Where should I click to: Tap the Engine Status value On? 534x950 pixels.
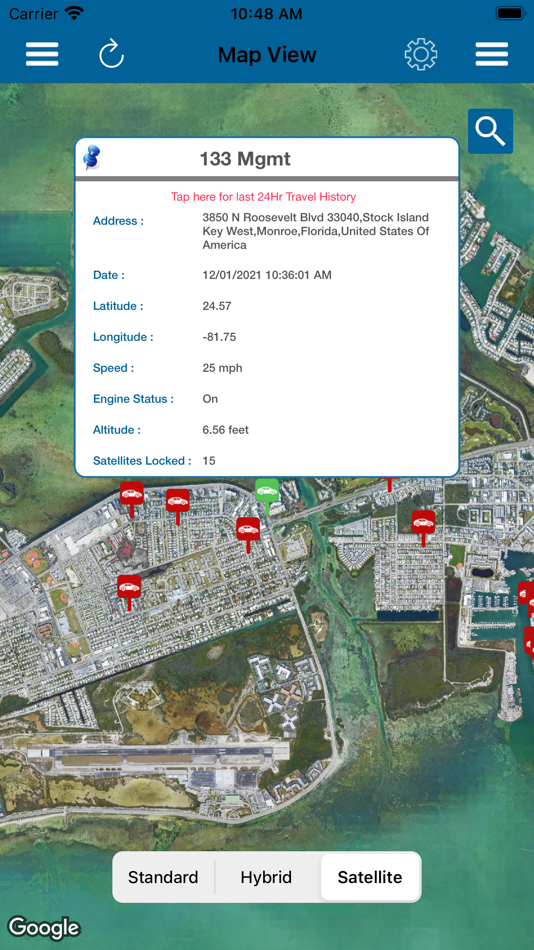(x=210, y=399)
